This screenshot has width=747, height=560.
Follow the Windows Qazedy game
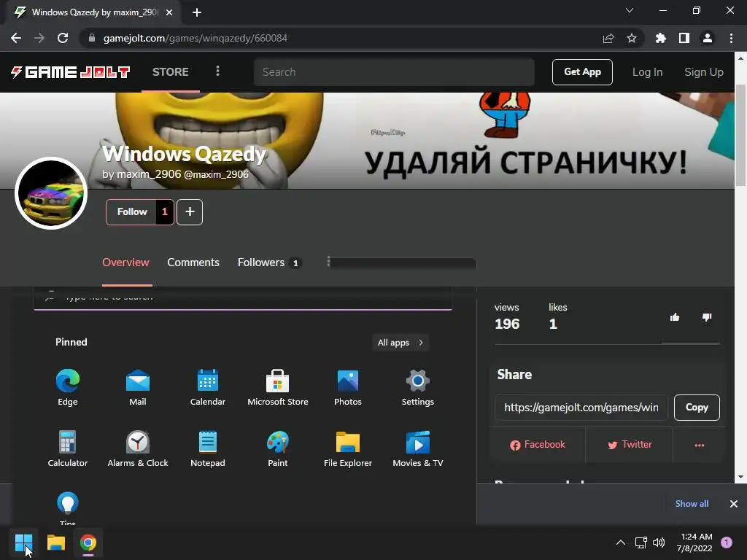click(x=139, y=212)
